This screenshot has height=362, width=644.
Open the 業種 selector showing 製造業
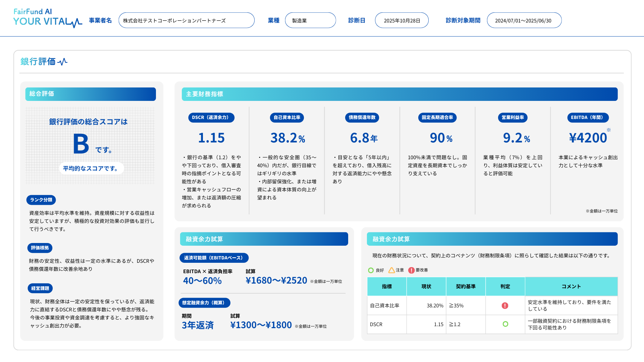(310, 20)
